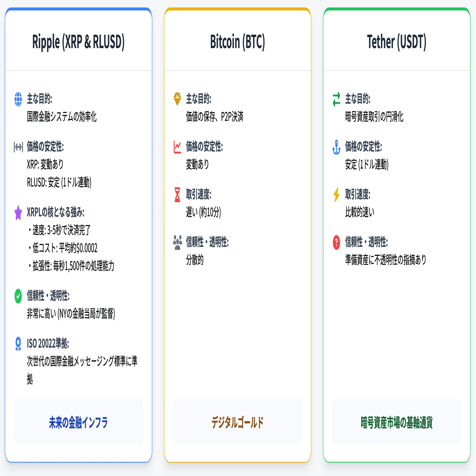Click the globe icon next to Ripple's 主な目的

(18, 99)
